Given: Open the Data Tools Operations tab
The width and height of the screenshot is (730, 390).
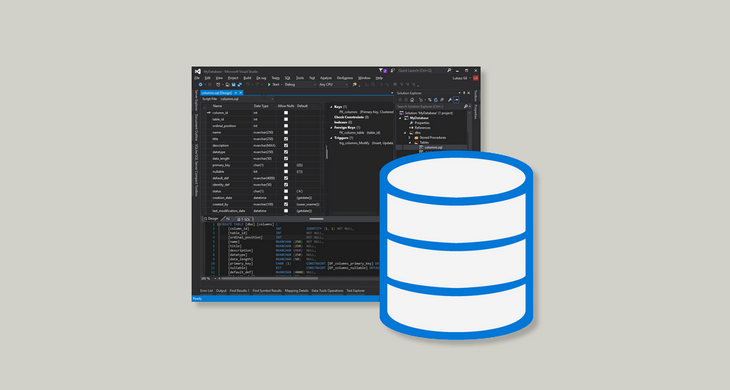Looking at the screenshot, I should click(327, 291).
